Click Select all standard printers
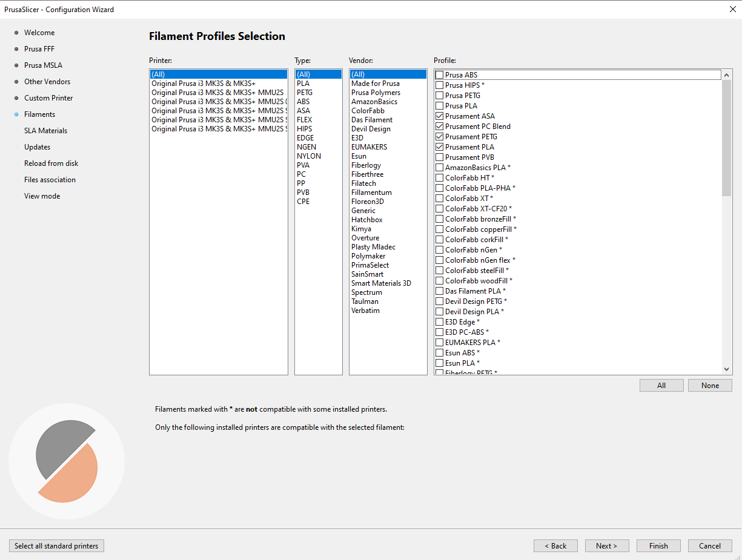Image resolution: width=742 pixels, height=560 pixels. click(56, 546)
